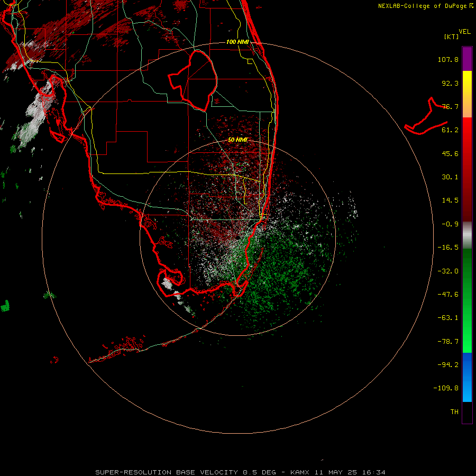The height and width of the screenshot is (476, 476).
Task: Click the 92.3 velocity scale value
Action: [x=450, y=83]
